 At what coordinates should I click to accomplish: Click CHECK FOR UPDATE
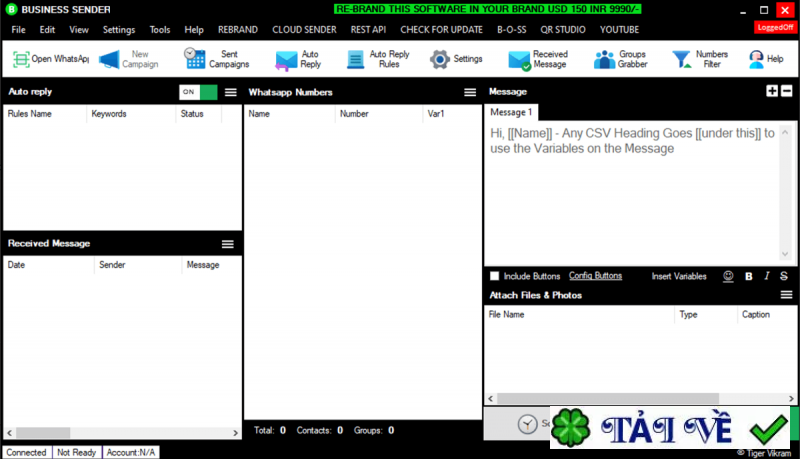tap(441, 30)
